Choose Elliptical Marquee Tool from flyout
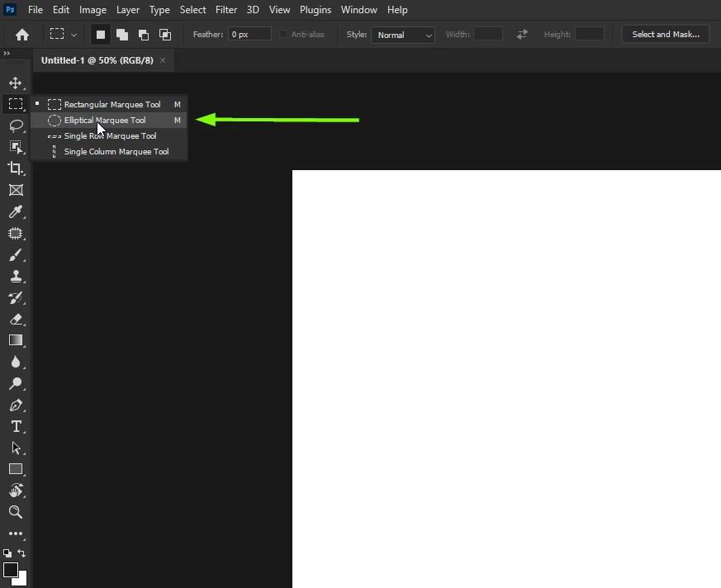Viewport: 721px width, 588px height. coord(109,120)
